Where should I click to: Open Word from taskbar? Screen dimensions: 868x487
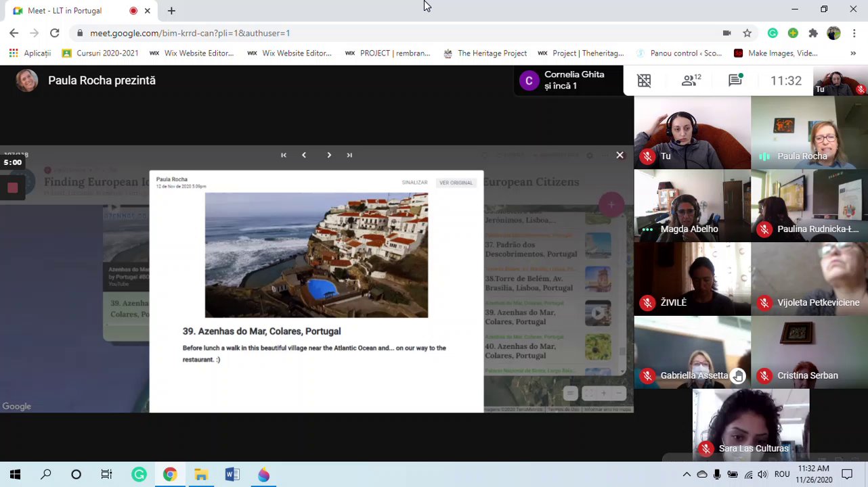[x=232, y=475]
